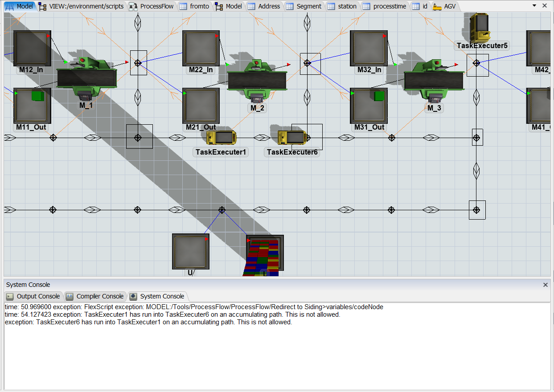
Task: Select the U queue at the bottom
Action: pyautogui.click(x=191, y=251)
